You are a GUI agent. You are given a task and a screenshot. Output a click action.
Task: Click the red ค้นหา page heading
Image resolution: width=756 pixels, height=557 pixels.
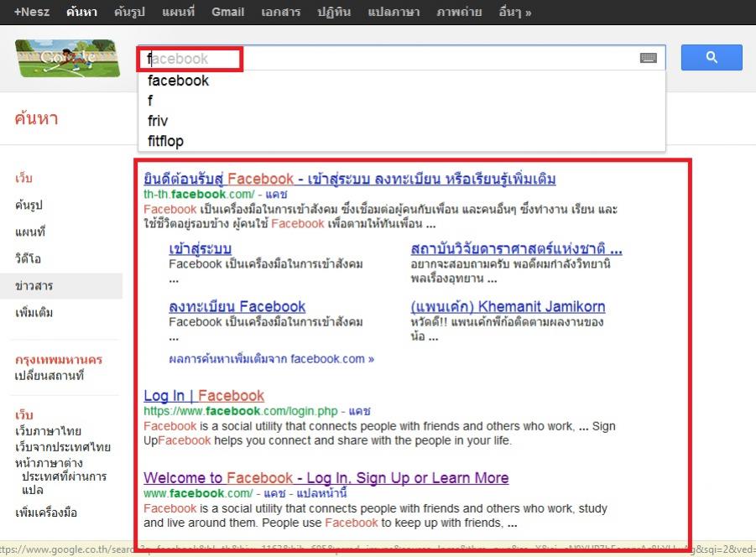click(x=36, y=118)
